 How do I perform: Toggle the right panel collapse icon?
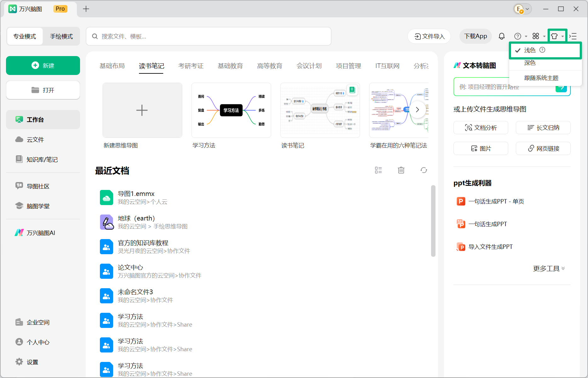(573, 36)
